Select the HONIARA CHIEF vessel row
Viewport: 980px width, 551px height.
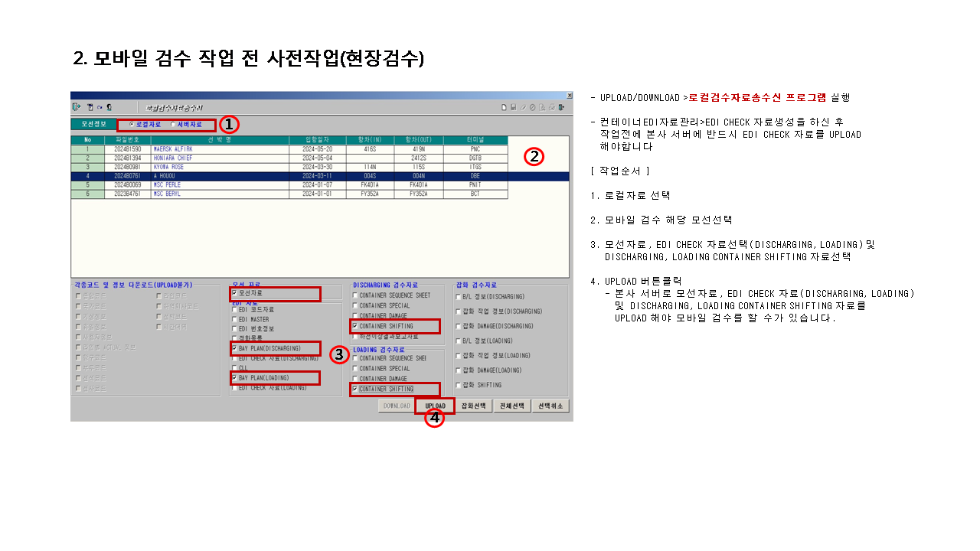click(x=289, y=158)
